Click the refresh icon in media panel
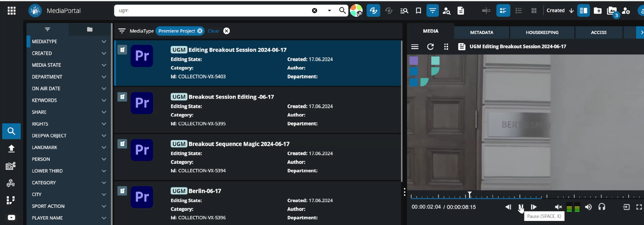The width and height of the screenshot is (644, 225). pos(430,47)
